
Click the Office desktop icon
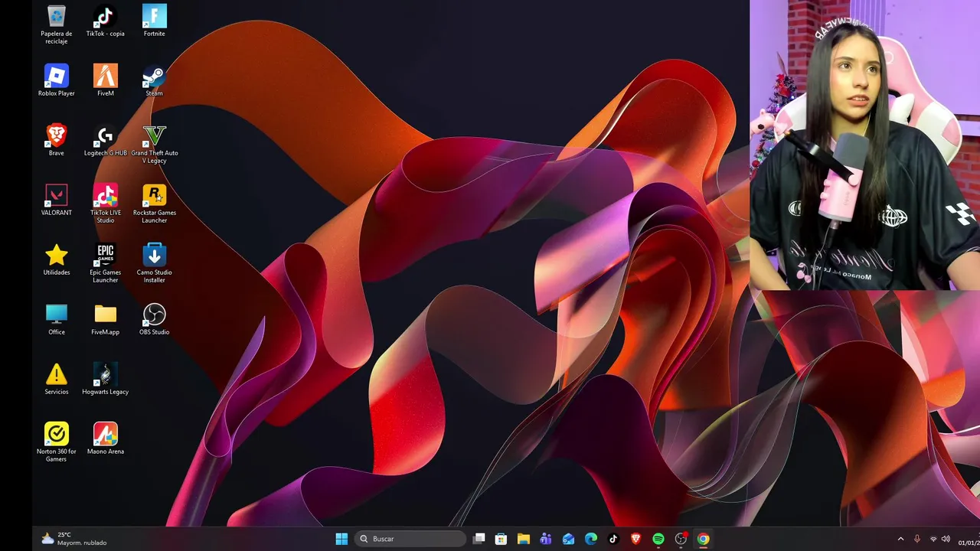56,319
